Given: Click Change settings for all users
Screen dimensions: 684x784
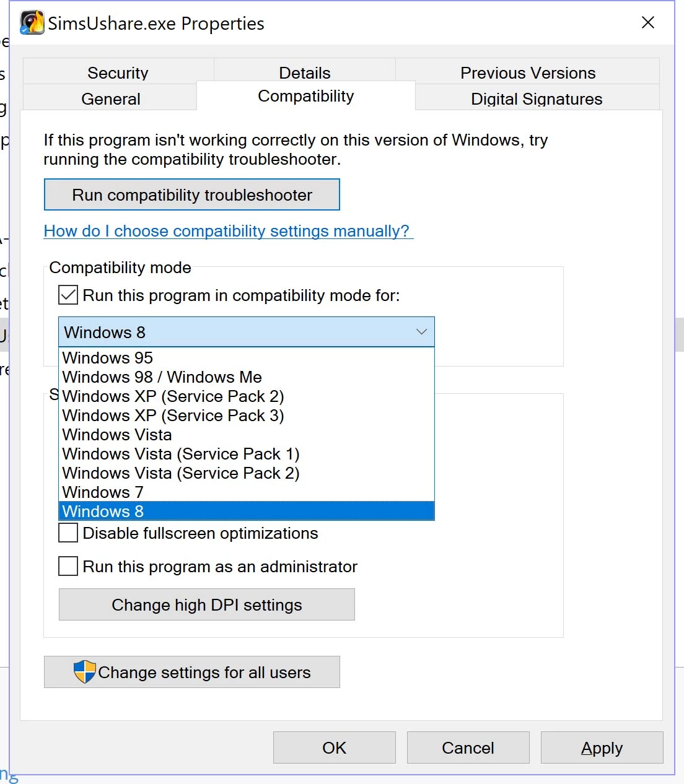Looking at the screenshot, I should 192,672.
